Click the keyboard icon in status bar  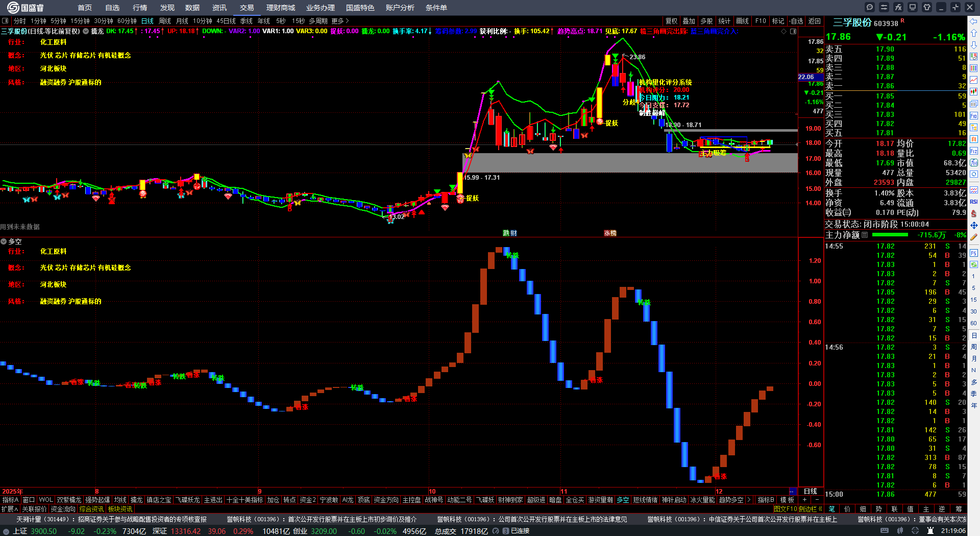point(885,531)
